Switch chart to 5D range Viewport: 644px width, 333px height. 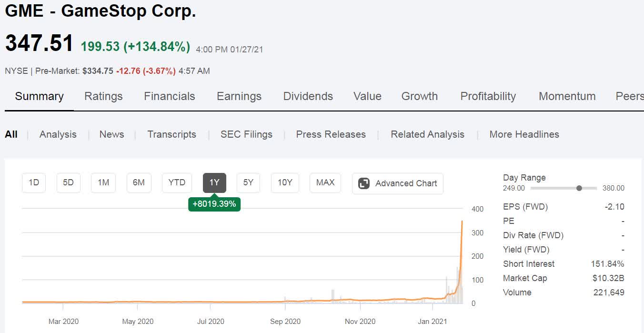69,183
